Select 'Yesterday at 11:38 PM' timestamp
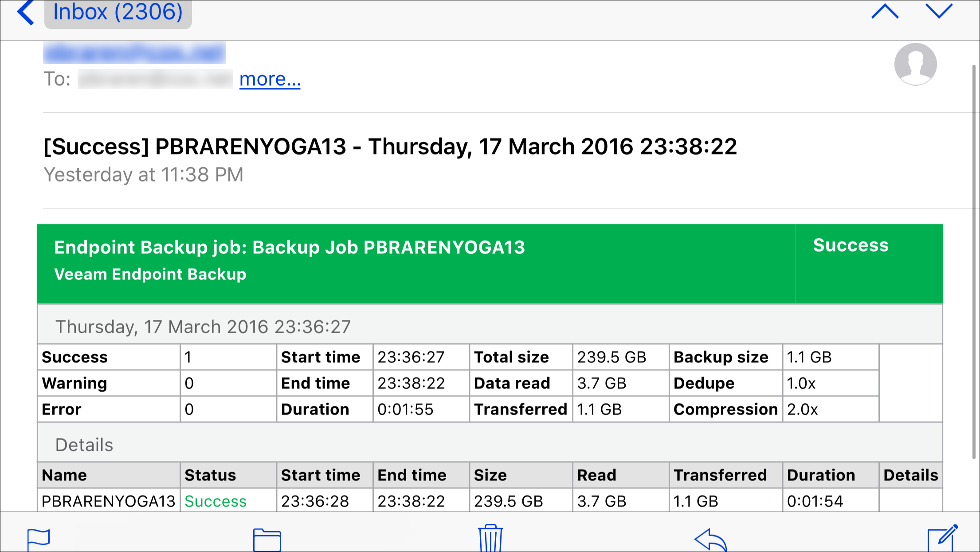The width and height of the screenshot is (980, 552). pyautogui.click(x=144, y=175)
